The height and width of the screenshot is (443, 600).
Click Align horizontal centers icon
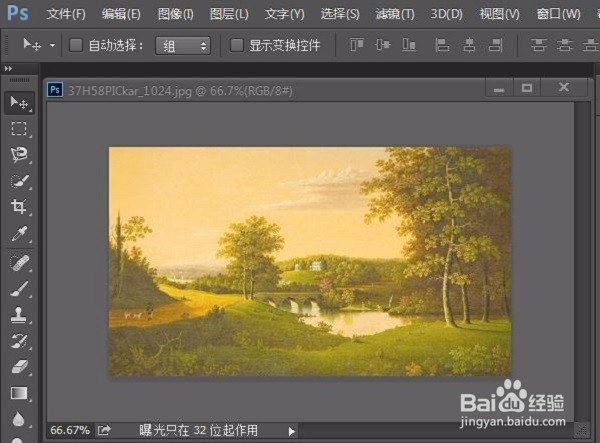(x=469, y=45)
